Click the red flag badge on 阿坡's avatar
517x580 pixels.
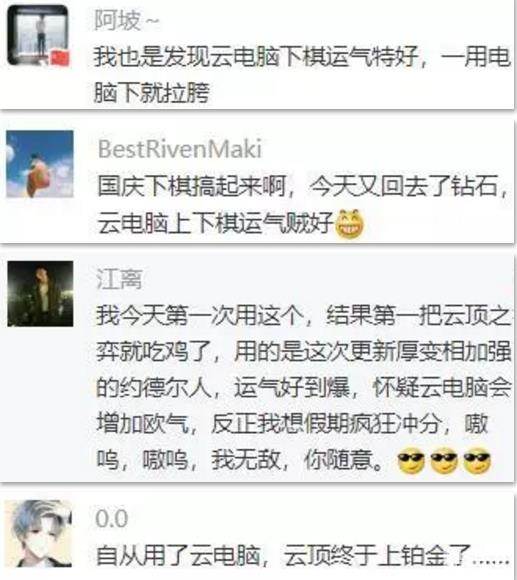click(60, 58)
